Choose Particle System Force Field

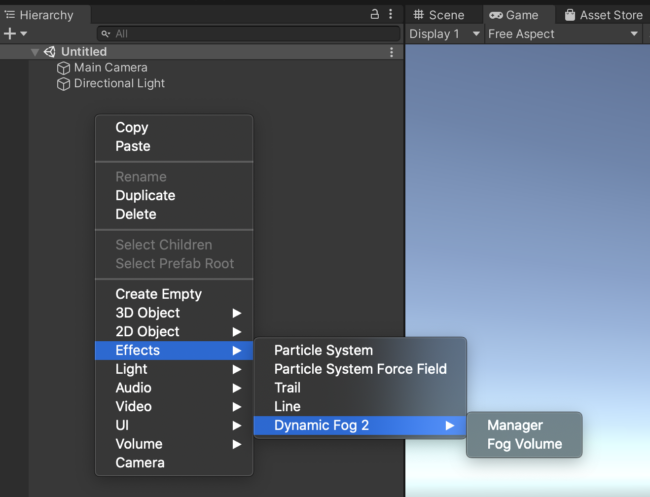click(x=360, y=369)
